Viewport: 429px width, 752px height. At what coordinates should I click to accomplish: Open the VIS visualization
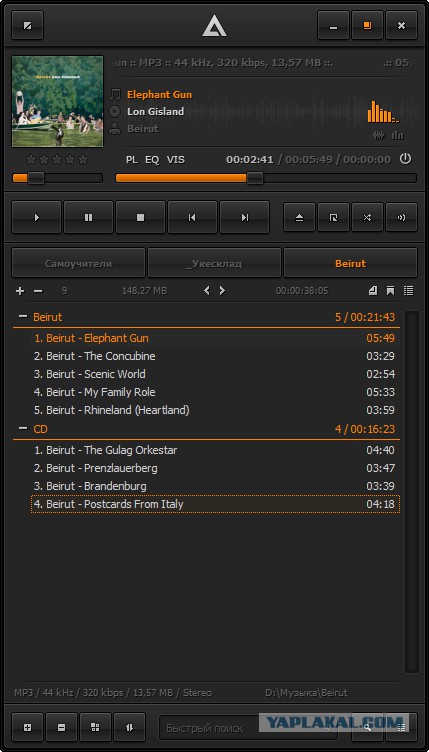(x=175, y=160)
